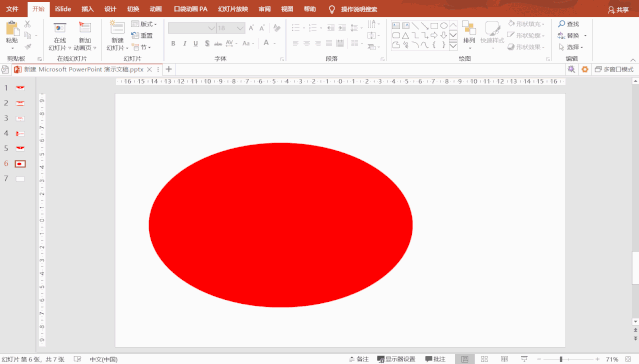
Task: Click Display Settings (显示器设置) in status bar
Action: point(396,359)
